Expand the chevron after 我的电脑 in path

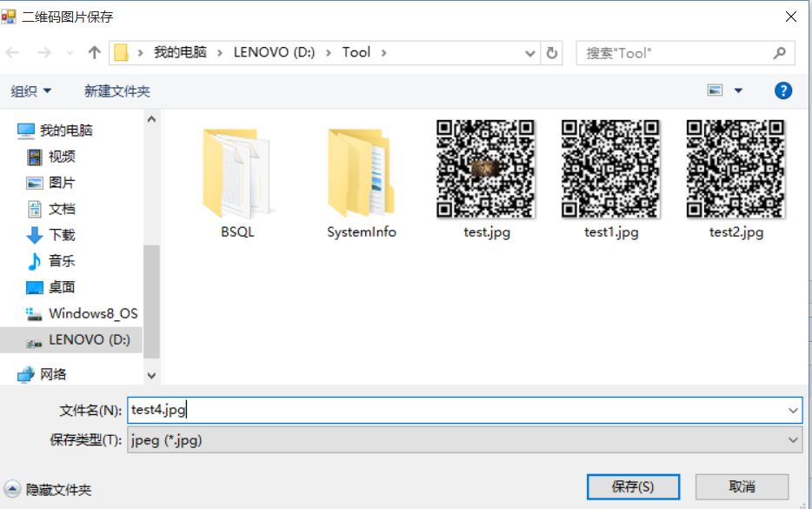tap(220, 53)
